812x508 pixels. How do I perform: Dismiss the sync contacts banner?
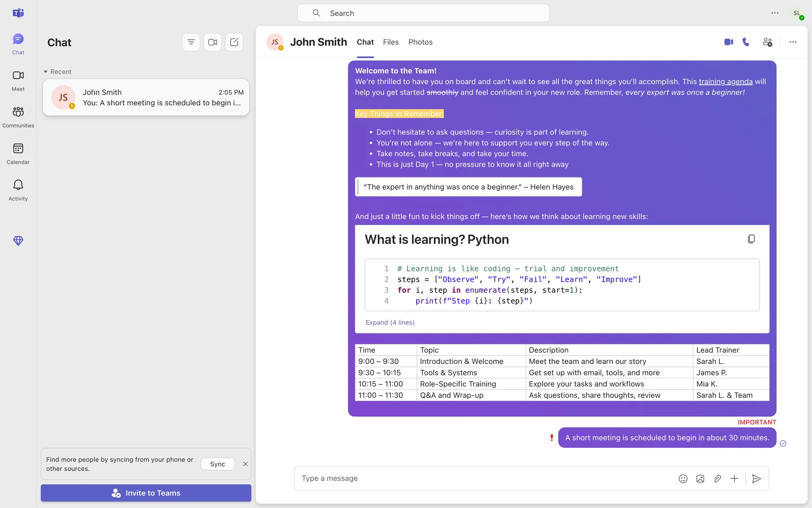pos(245,464)
